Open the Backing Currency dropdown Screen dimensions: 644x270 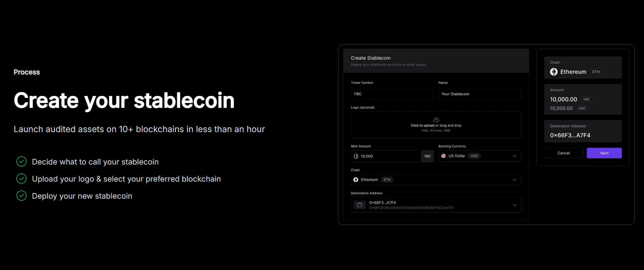515,156
